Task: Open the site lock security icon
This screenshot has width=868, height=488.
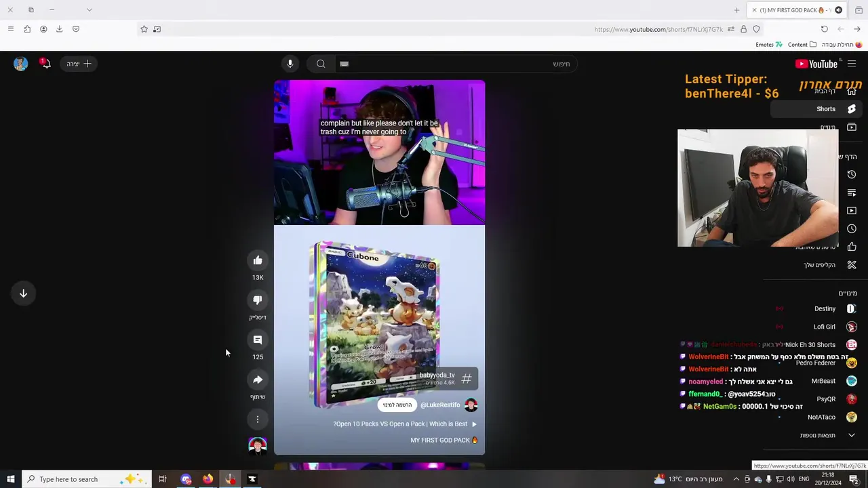Action: pyautogui.click(x=743, y=29)
